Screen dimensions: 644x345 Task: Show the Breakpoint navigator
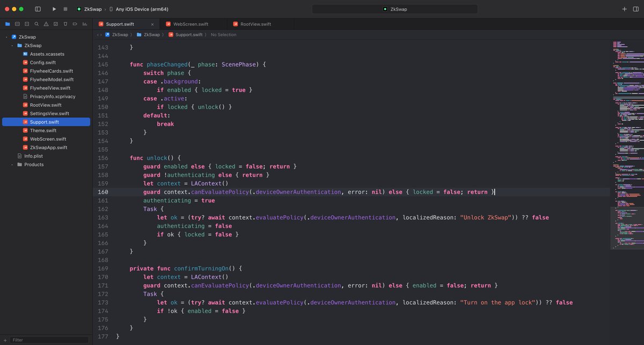[75, 24]
